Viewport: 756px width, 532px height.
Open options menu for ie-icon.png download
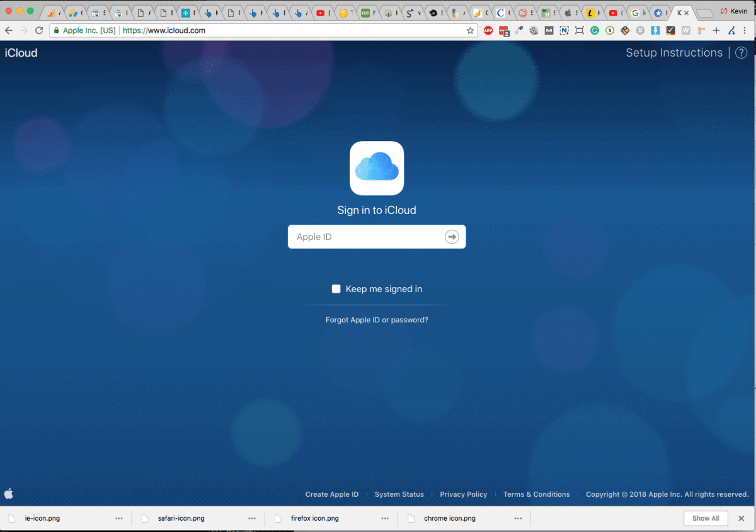coord(119,518)
